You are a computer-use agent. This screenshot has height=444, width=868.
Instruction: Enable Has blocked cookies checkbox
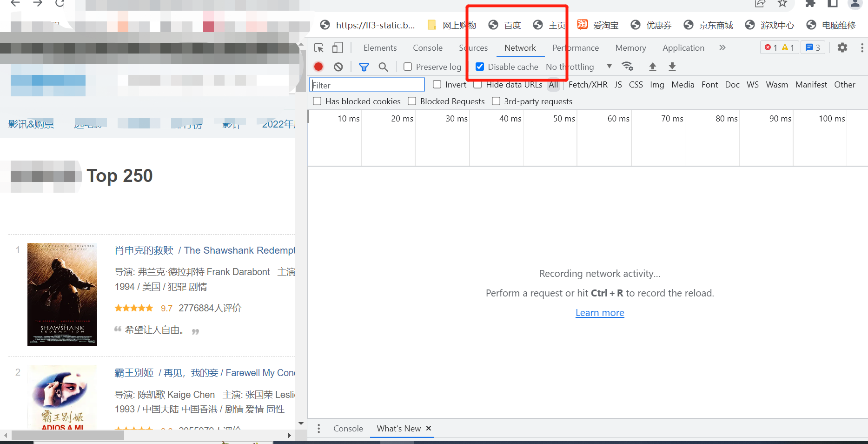point(317,101)
